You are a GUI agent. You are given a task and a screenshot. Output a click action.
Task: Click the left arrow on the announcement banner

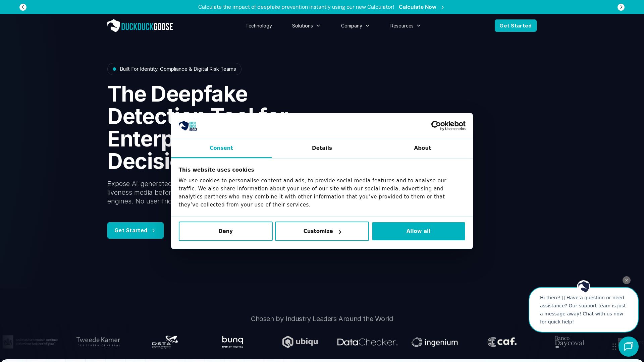coord(23,7)
